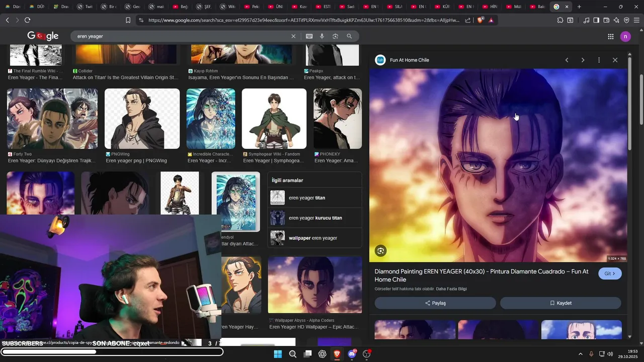Select related search 'eren yeager kurucu titan'

314,218
